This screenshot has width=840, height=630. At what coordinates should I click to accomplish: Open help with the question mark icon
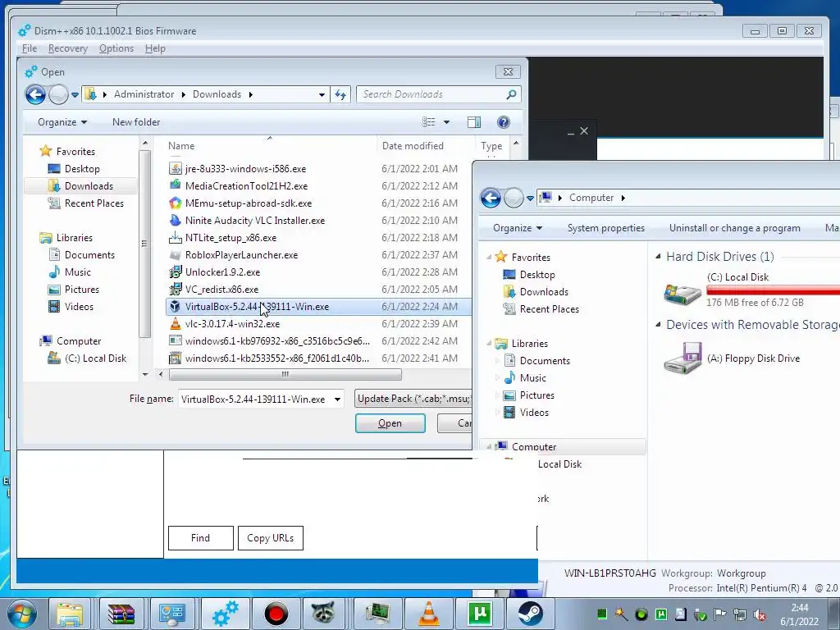[503, 122]
